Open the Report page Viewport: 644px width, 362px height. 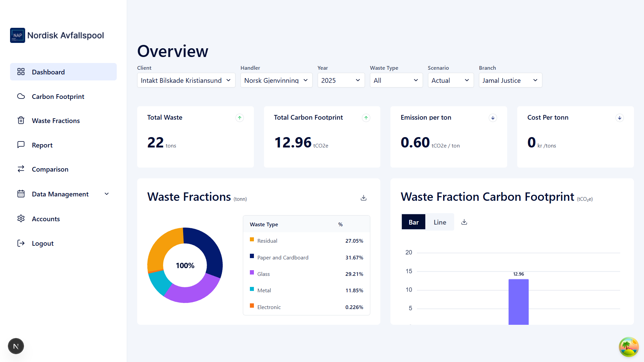click(x=63, y=145)
